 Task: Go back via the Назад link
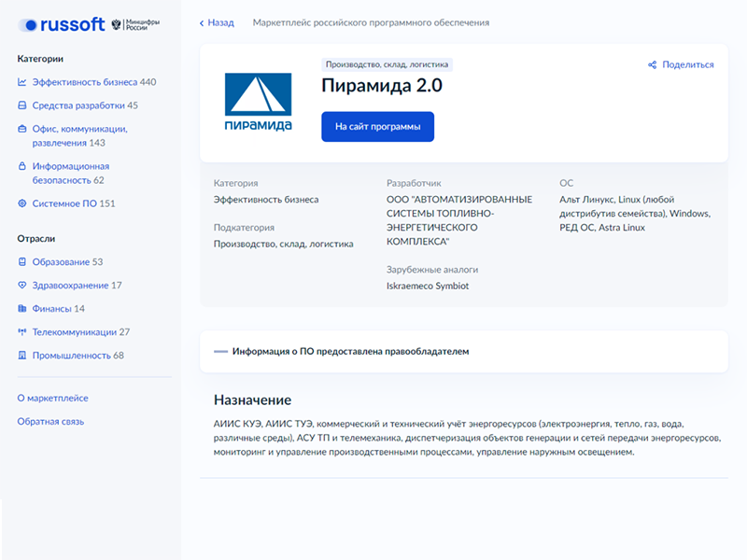[x=220, y=22]
